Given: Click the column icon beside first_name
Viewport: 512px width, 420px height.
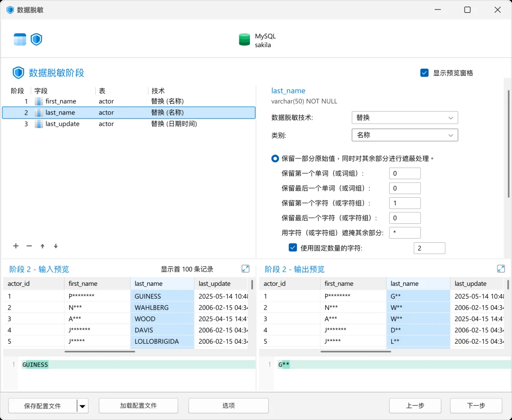Looking at the screenshot, I should click(38, 101).
